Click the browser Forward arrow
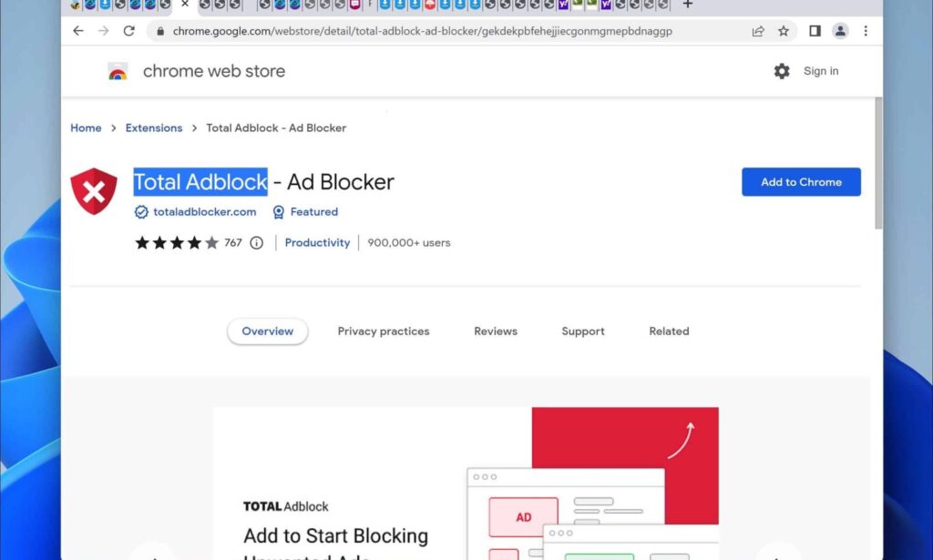This screenshot has height=560, width=933. pos(104,31)
